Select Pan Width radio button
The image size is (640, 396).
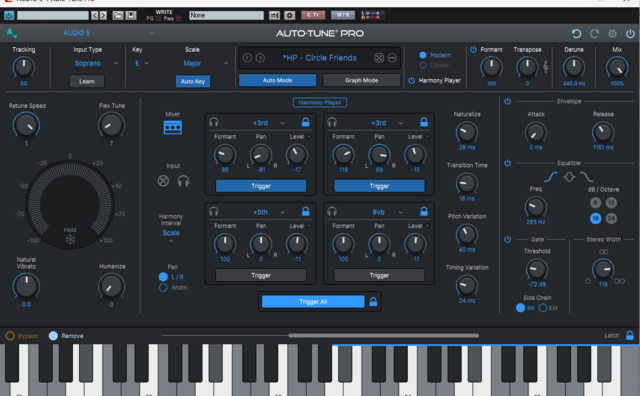163,287
